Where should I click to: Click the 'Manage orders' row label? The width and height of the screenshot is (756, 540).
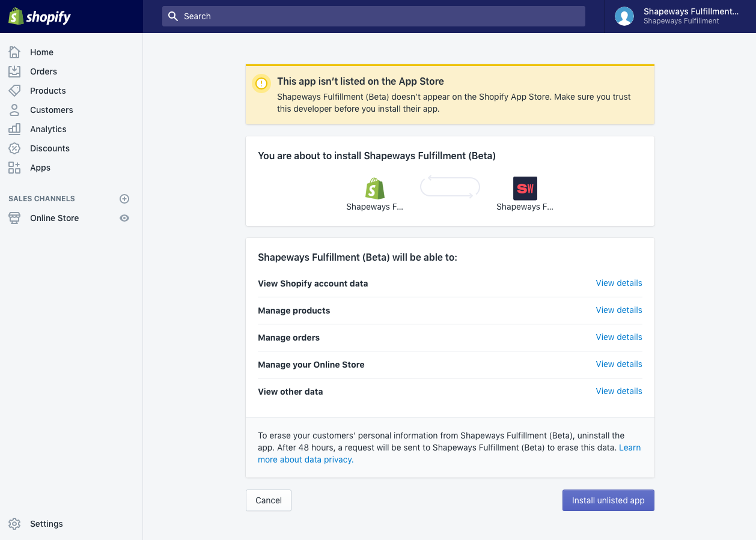pyautogui.click(x=288, y=338)
